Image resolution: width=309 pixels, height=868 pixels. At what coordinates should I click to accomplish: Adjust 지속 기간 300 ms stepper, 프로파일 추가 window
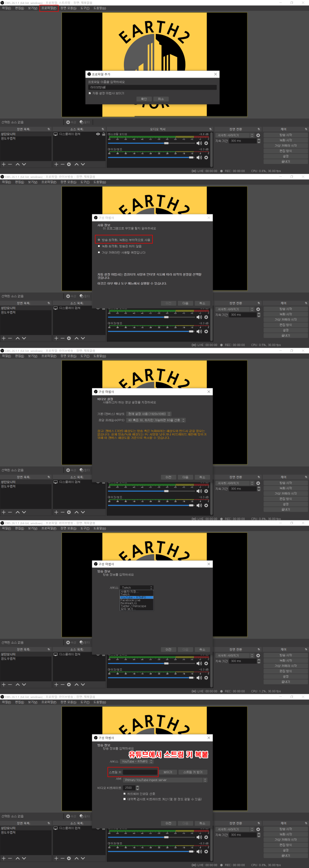pos(259,141)
